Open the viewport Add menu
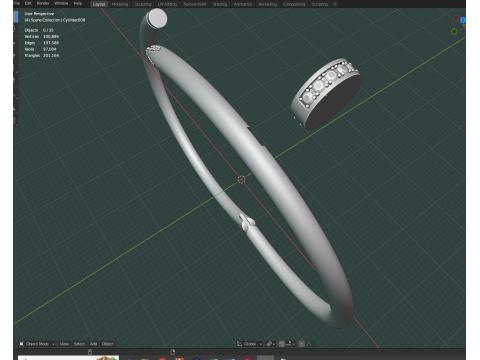Screen dimensions: 480x360 pyautogui.click(x=94, y=344)
